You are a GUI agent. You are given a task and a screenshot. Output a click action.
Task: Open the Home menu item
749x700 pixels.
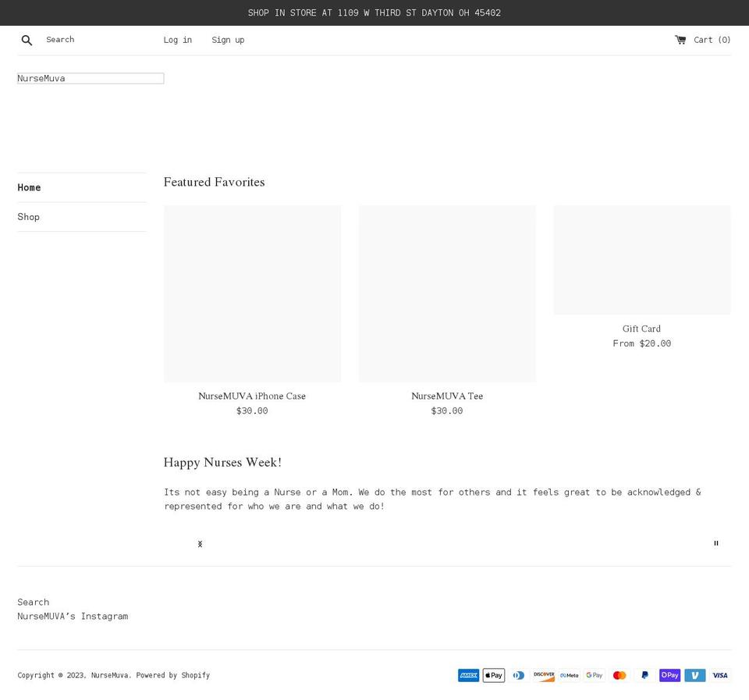click(x=29, y=187)
